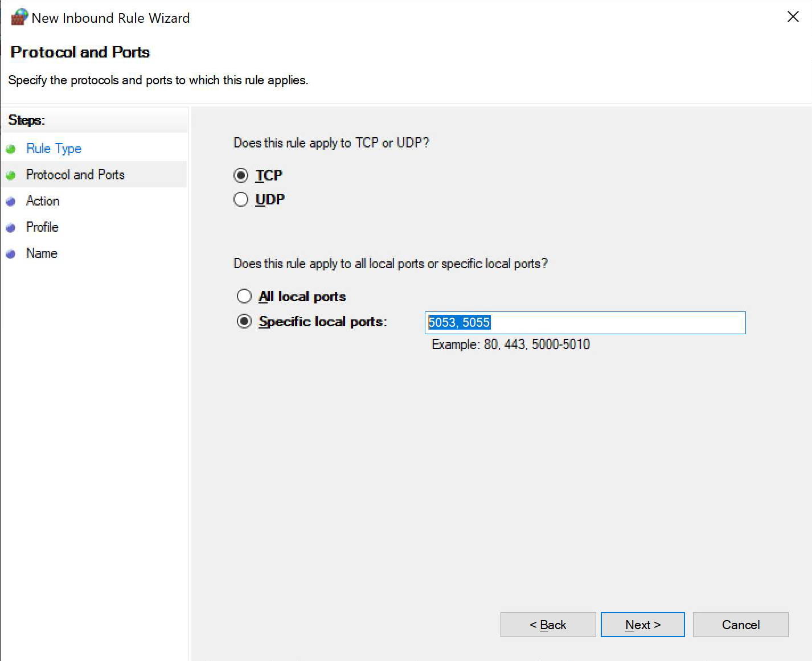
Task: Click 'Specify the protocols and ports' description text
Action: point(158,80)
